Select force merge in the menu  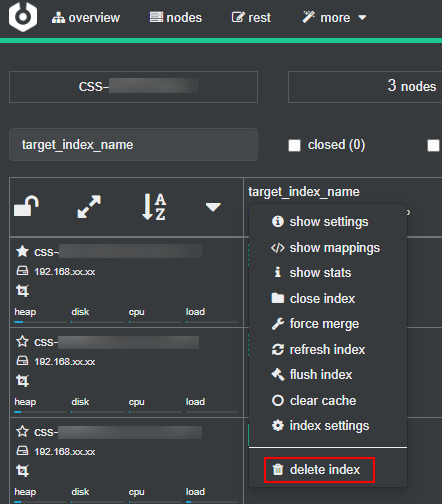pyautogui.click(x=315, y=324)
